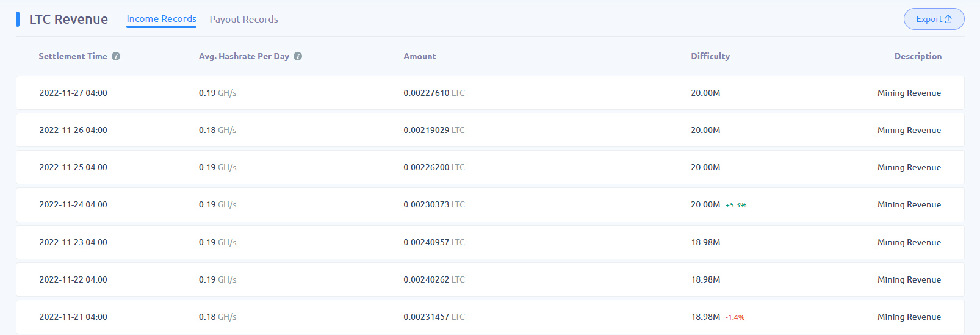The width and height of the screenshot is (980, 335).
Task: Click the Settlement Time column header
Action: click(x=73, y=56)
